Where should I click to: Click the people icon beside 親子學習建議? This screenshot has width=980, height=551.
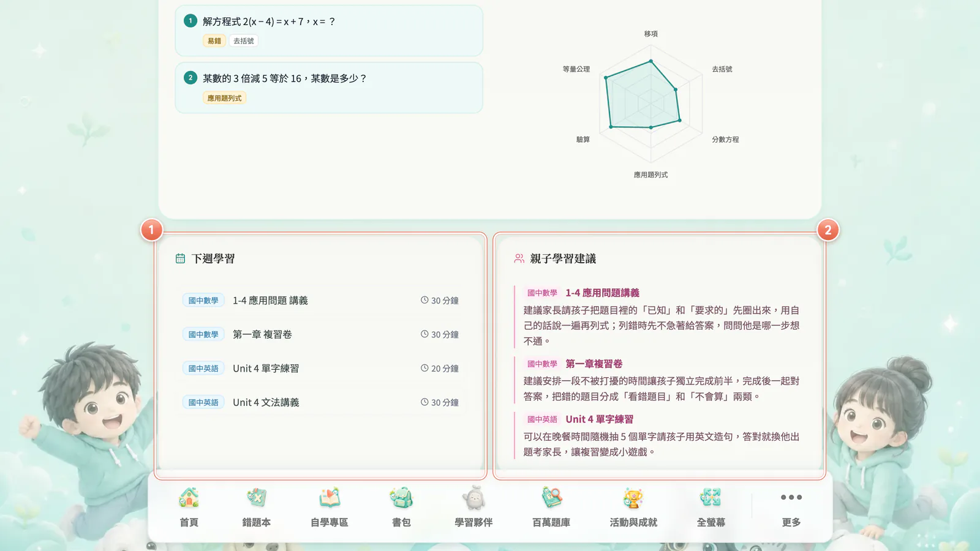pyautogui.click(x=519, y=258)
